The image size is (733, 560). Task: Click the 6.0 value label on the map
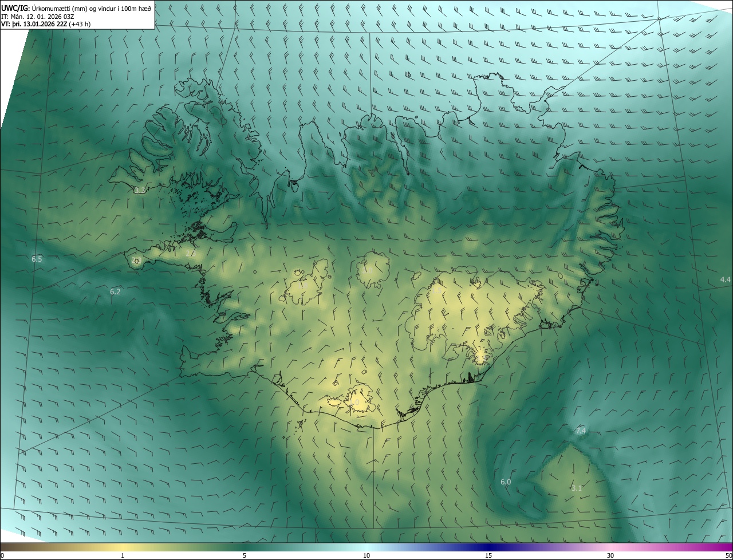coord(506,482)
